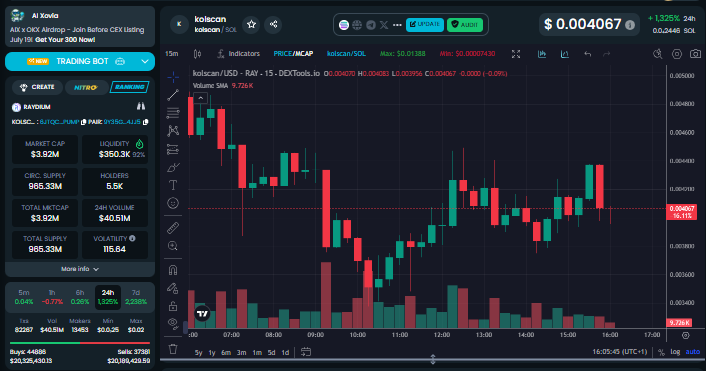Open the 15m timeframe dropdown
This screenshot has height=371, width=706.
[172, 54]
